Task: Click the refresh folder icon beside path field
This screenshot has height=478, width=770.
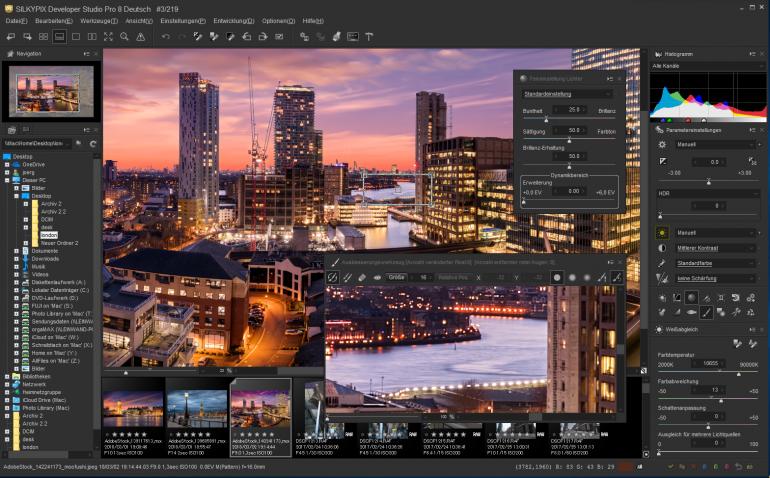Action: click(x=93, y=143)
